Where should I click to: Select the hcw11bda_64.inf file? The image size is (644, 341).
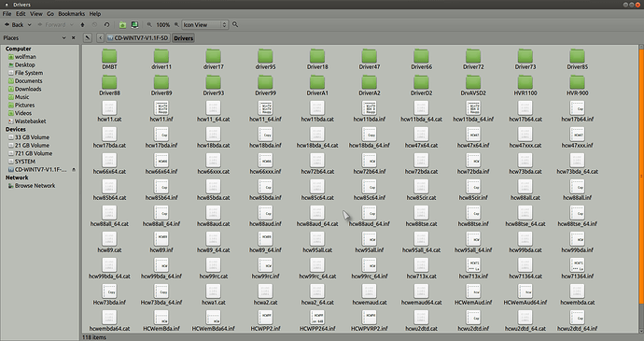pos(473,111)
